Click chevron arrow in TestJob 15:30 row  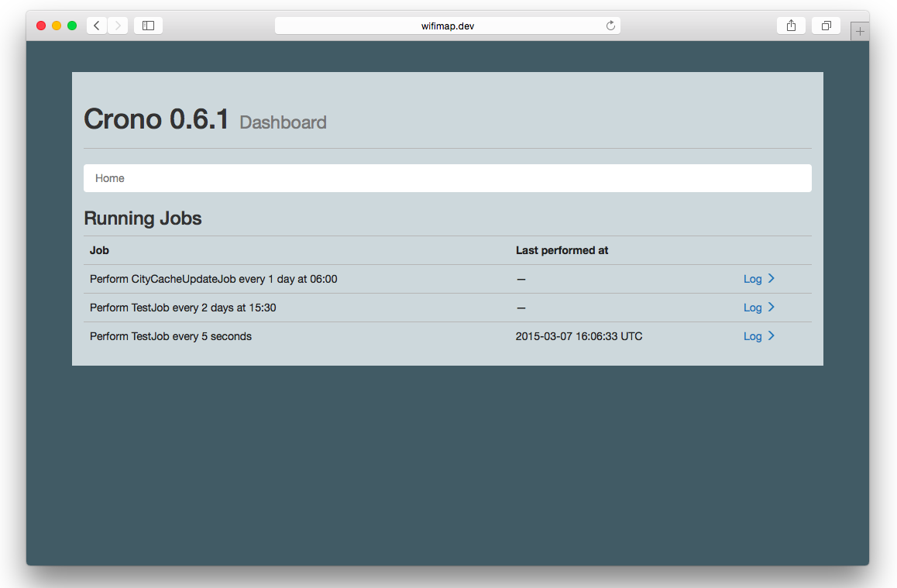coord(772,308)
